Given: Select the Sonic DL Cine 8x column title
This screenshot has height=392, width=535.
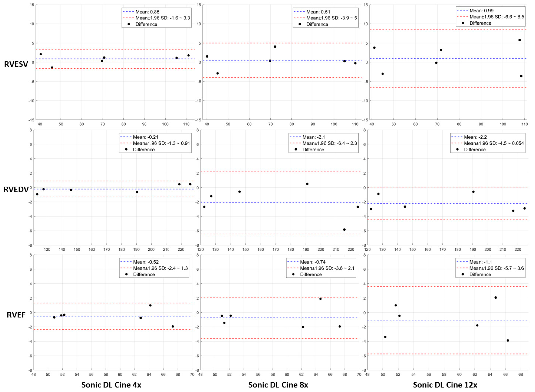Looking at the screenshot, I should pyautogui.click(x=278, y=385).
